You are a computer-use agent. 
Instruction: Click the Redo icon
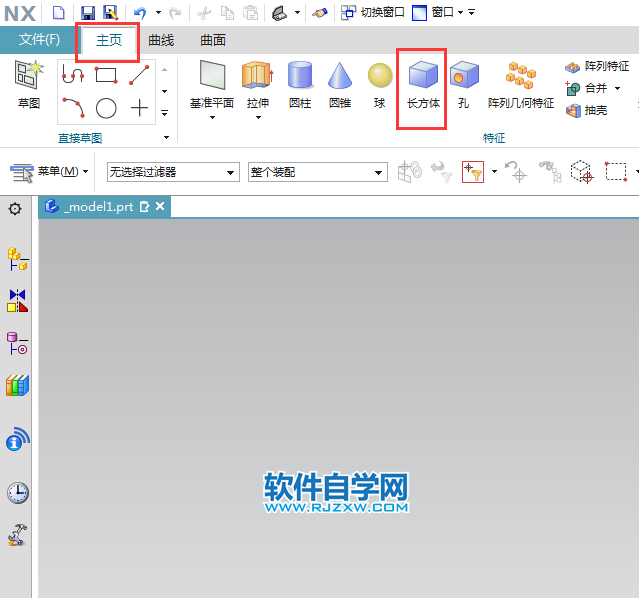(x=175, y=13)
